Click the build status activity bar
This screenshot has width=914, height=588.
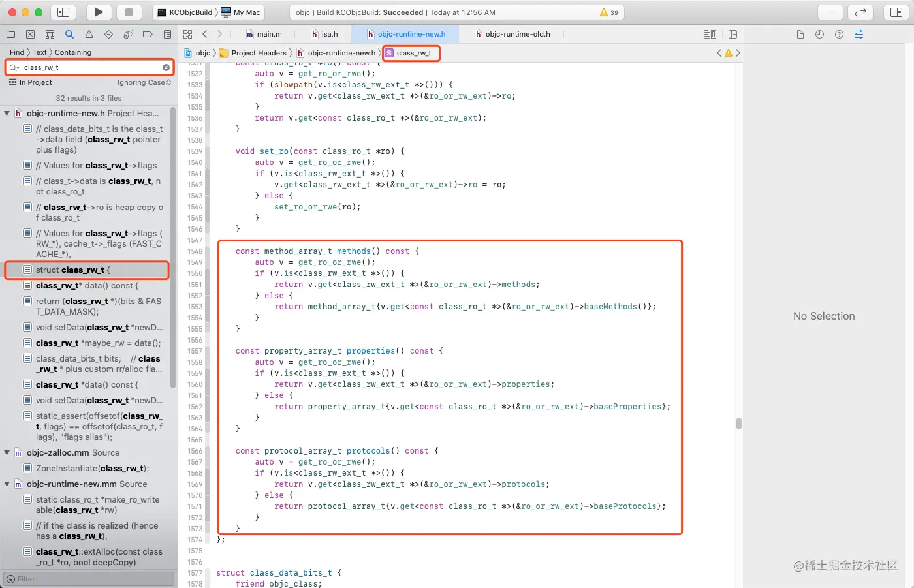457,12
